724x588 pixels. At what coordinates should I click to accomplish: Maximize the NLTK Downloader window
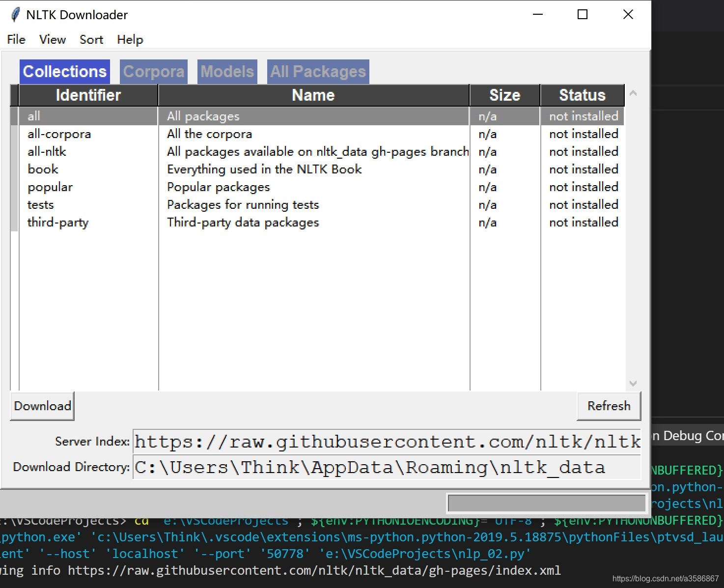pos(583,14)
